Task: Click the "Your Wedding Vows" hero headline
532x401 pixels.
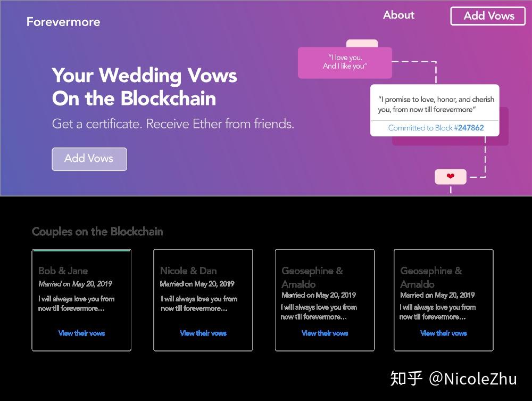Action: (144, 76)
